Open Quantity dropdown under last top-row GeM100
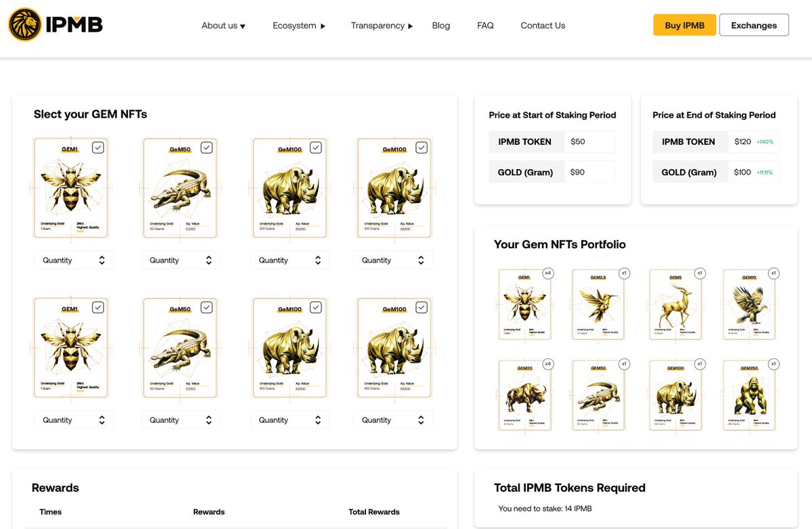This screenshot has height=529, width=812. [393, 260]
